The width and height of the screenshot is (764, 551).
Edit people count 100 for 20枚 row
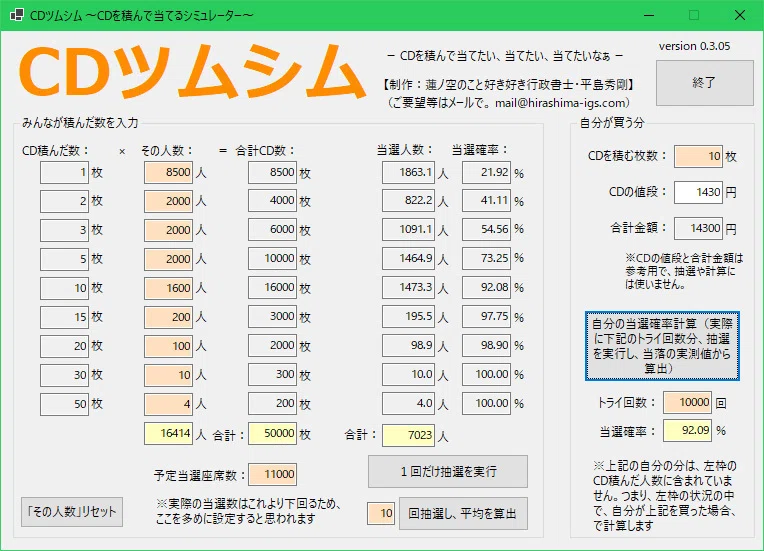(x=168, y=346)
